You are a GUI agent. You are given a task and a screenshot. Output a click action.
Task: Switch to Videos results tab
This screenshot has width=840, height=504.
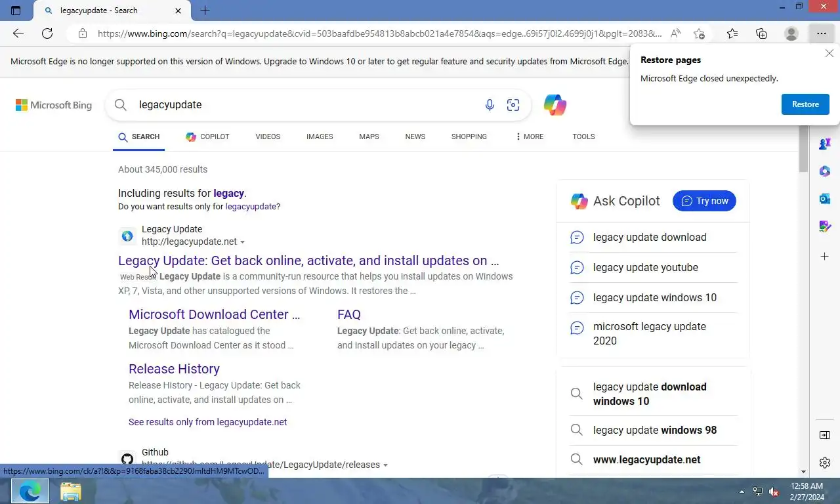pyautogui.click(x=268, y=136)
